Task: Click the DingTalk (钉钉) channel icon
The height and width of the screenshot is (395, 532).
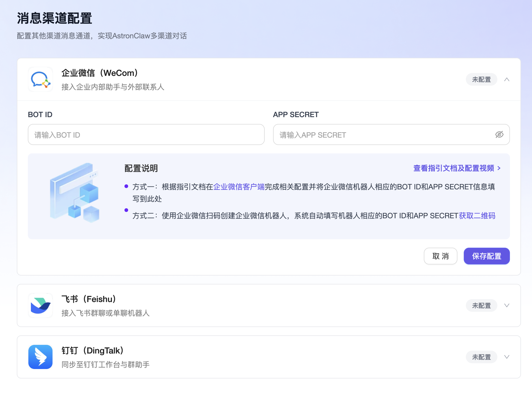Action: click(40, 357)
